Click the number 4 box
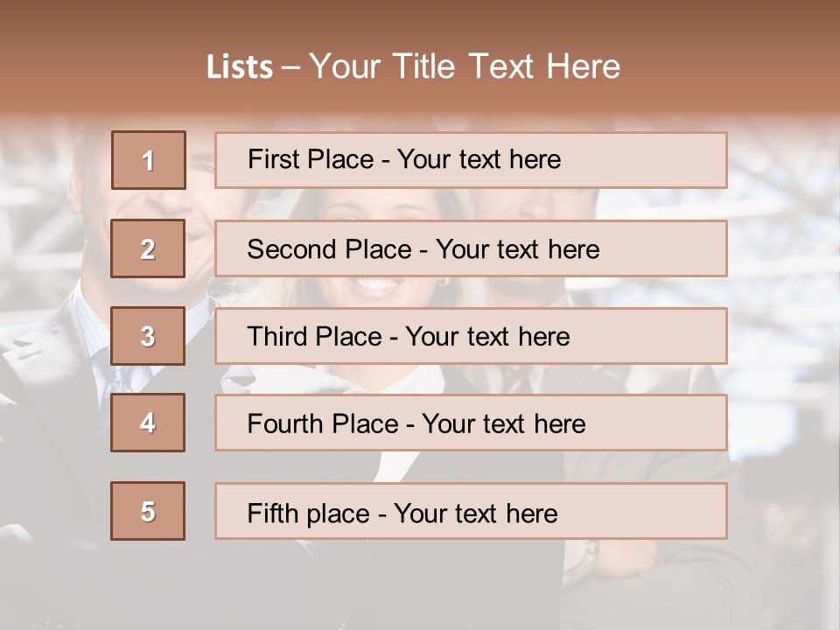This screenshot has height=630, width=840. tap(148, 423)
